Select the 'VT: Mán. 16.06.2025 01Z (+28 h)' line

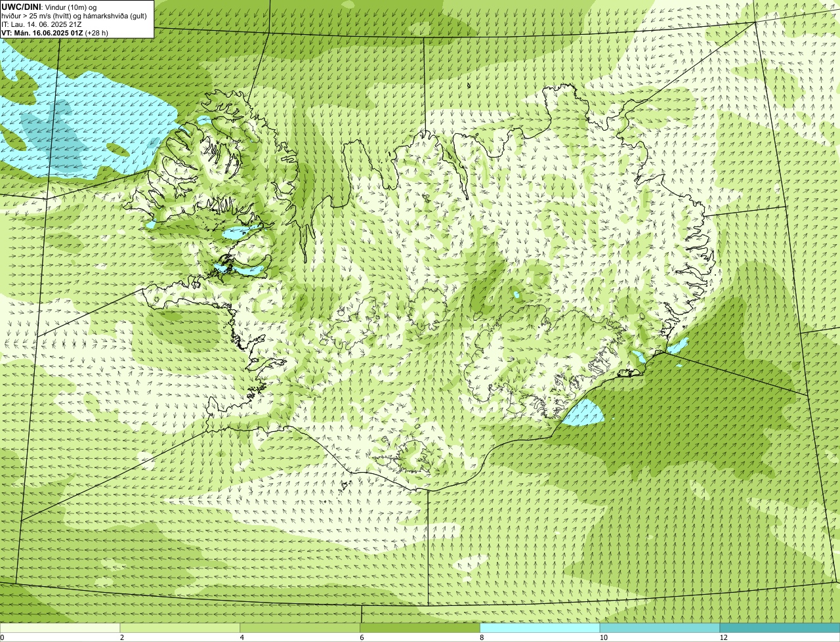point(54,33)
